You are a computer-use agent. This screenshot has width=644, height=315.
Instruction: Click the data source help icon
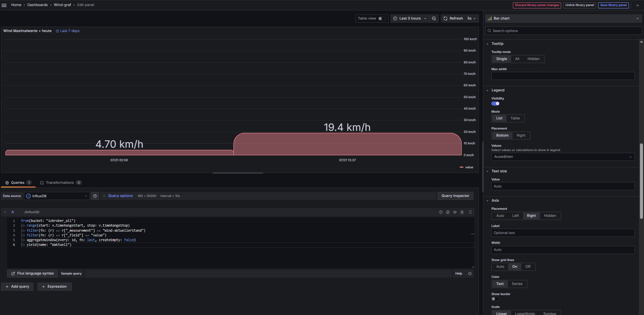(x=95, y=196)
